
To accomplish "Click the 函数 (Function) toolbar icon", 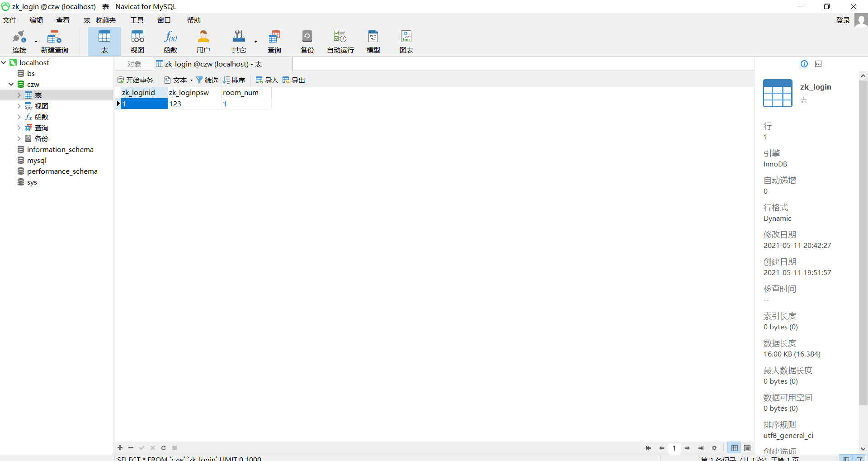I will click(170, 41).
